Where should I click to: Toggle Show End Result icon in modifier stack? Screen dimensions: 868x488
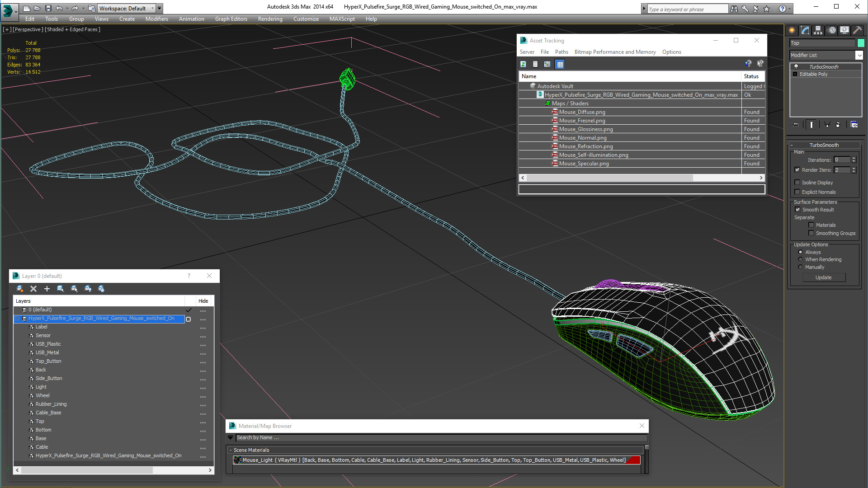[x=811, y=125]
